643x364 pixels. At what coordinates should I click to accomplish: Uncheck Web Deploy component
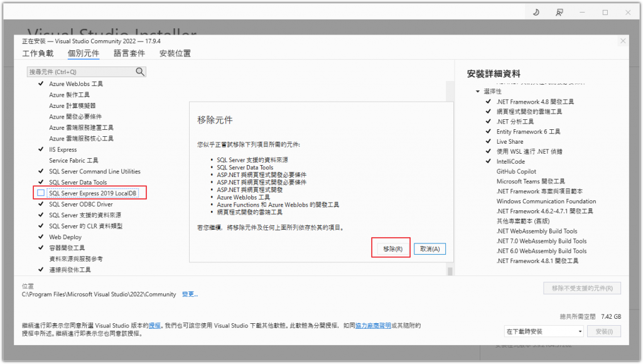tap(41, 237)
